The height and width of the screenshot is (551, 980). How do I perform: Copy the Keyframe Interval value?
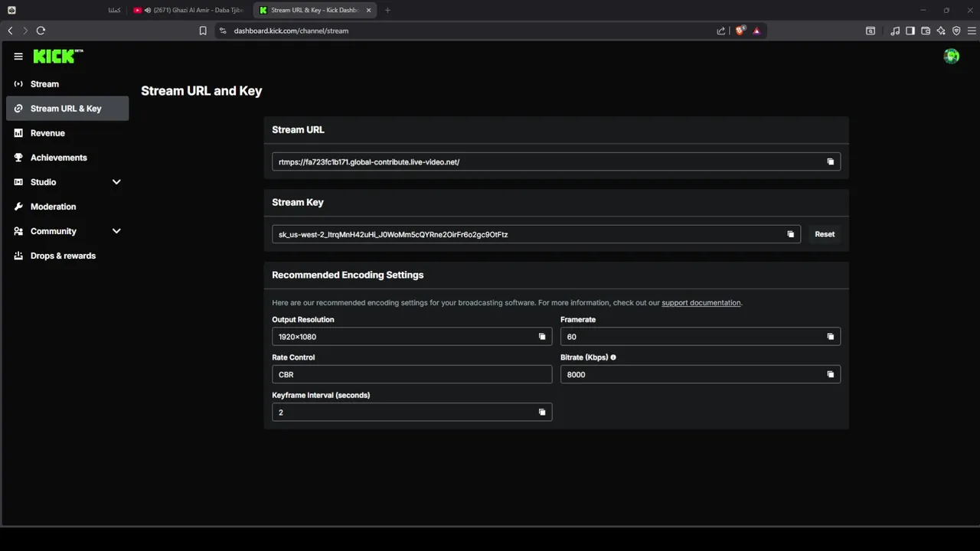[x=542, y=412]
